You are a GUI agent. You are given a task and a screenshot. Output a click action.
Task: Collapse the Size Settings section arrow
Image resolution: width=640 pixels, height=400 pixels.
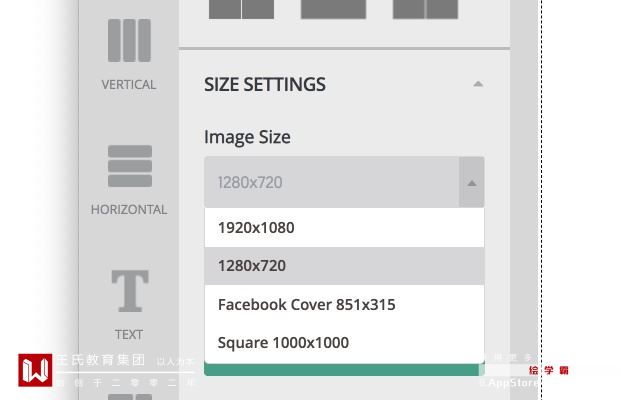point(478,84)
